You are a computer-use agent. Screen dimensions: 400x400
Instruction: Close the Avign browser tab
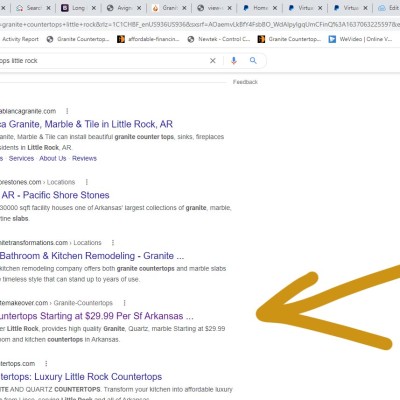[x=139, y=8]
